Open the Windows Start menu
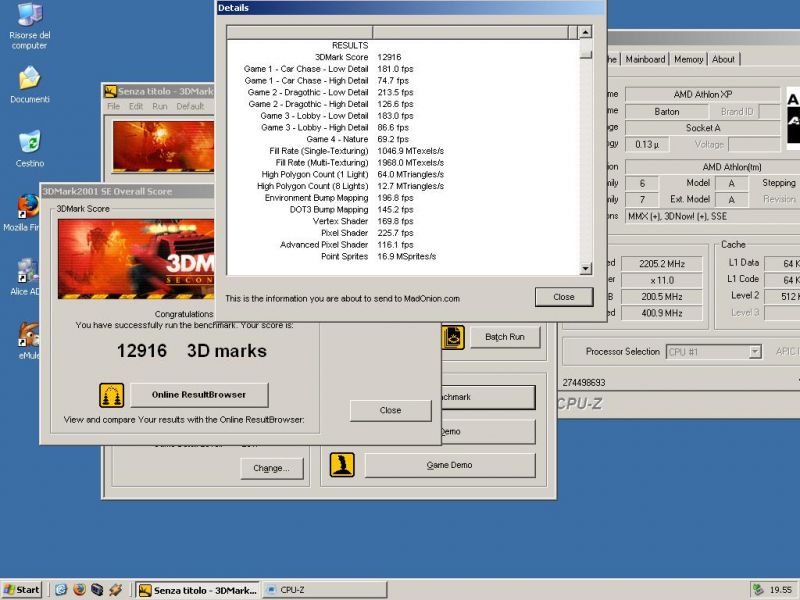This screenshot has height=600, width=800. [x=21, y=590]
